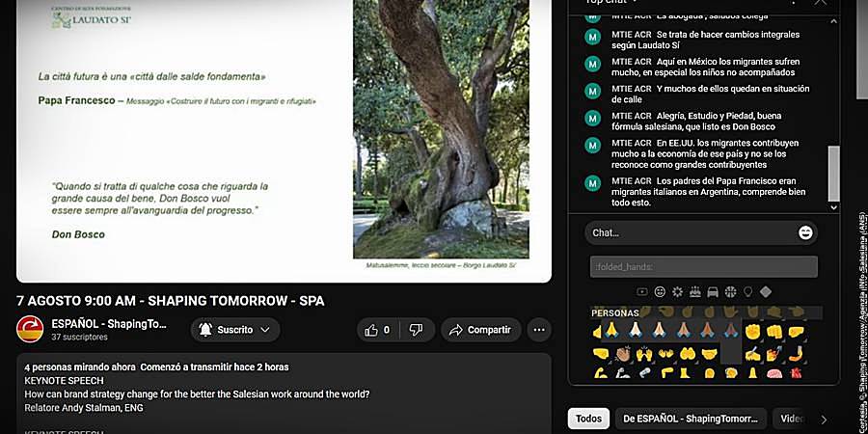This screenshot has height=434, width=868.
Task: Click 'Relatore Andy Stalman, ENG' description line
Action: tap(84, 408)
